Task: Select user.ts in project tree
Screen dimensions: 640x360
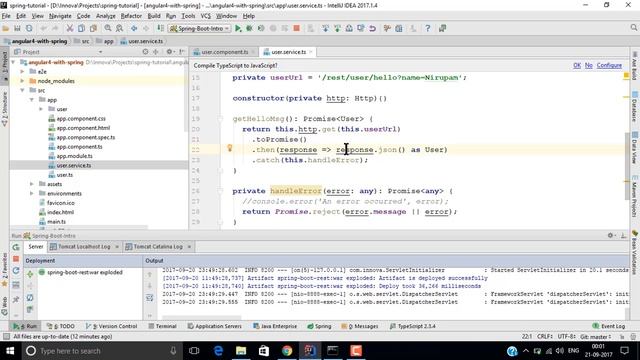Action: click(64, 175)
